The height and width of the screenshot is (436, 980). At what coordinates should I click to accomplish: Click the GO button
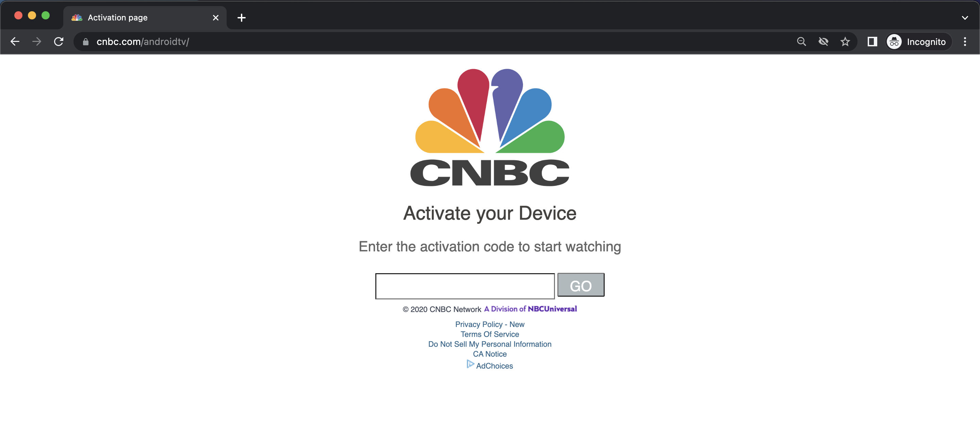[x=581, y=285]
